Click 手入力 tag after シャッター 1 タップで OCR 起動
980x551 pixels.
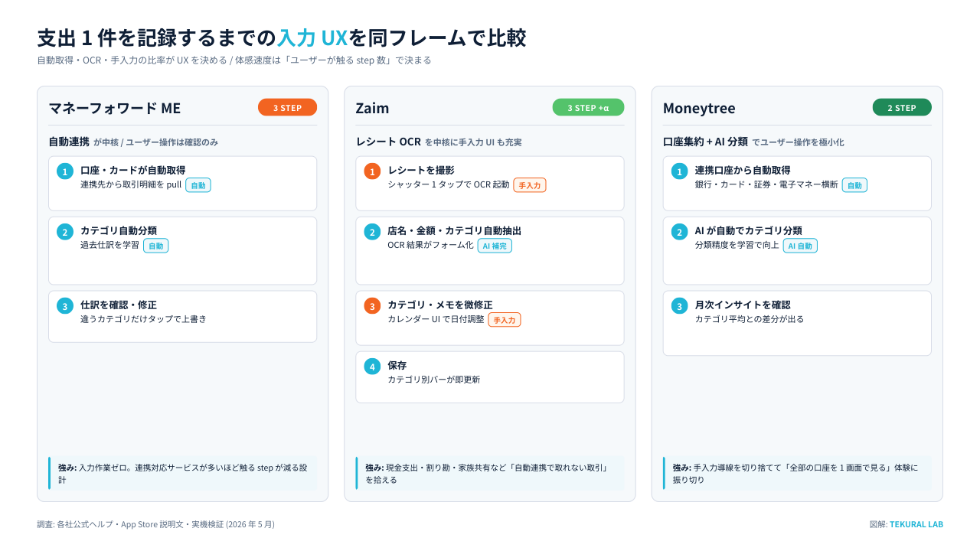point(530,185)
